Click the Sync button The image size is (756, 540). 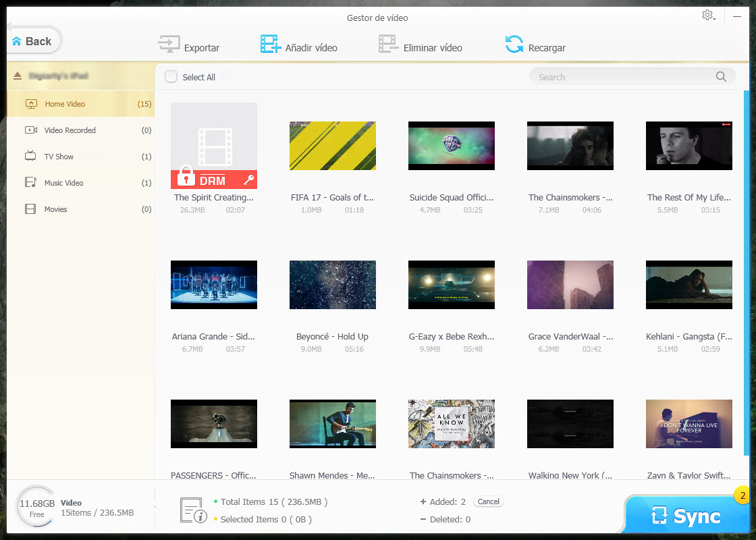tap(686, 515)
